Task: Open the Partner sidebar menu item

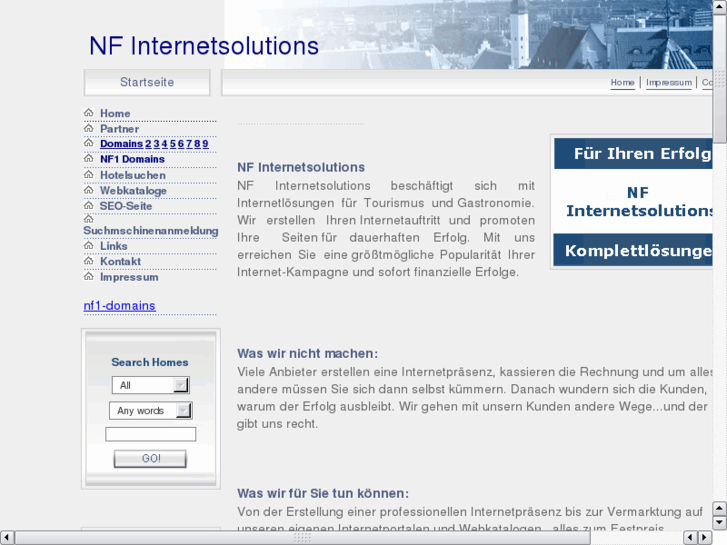Action: coord(120,128)
